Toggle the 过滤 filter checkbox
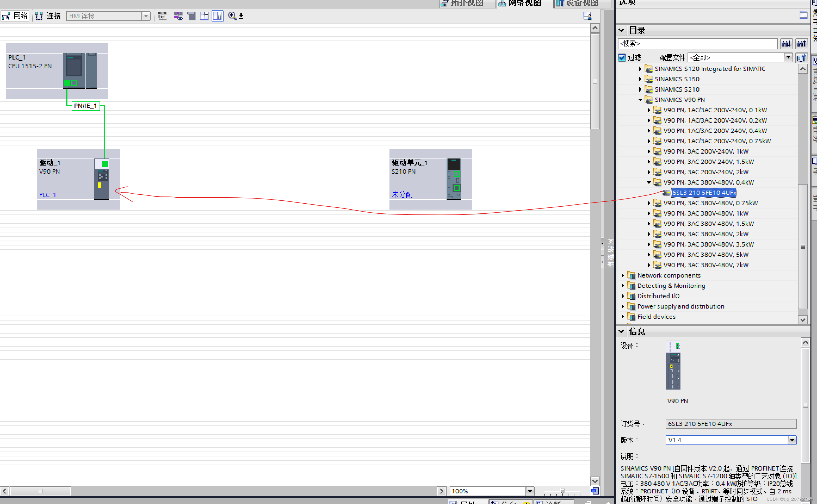This screenshot has height=504, width=817. pyautogui.click(x=622, y=58)
